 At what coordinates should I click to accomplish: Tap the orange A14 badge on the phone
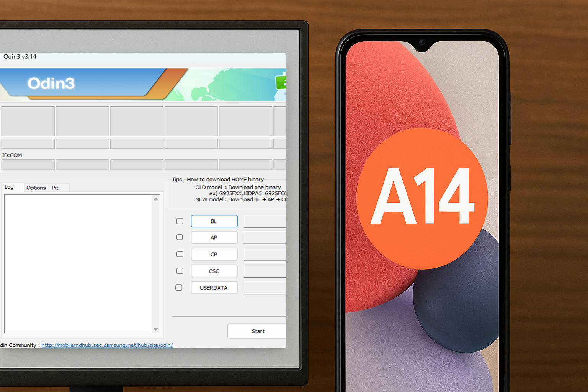click(x=422, y=198)
